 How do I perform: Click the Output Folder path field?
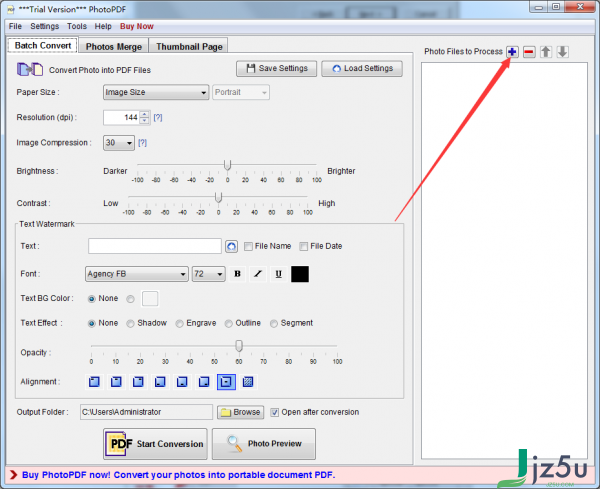click(146, 412)
